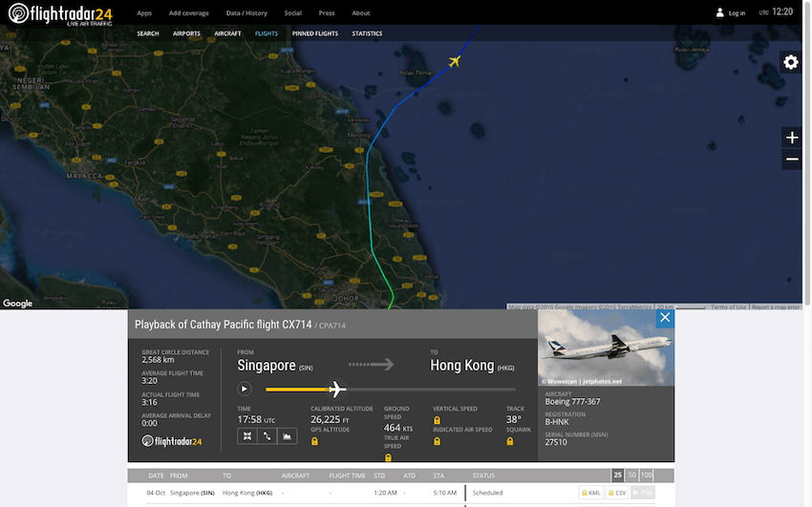The height and width of the screenshot is (507, 812).
Task: Zoom in on the map
Action: (x=791, y=137)
